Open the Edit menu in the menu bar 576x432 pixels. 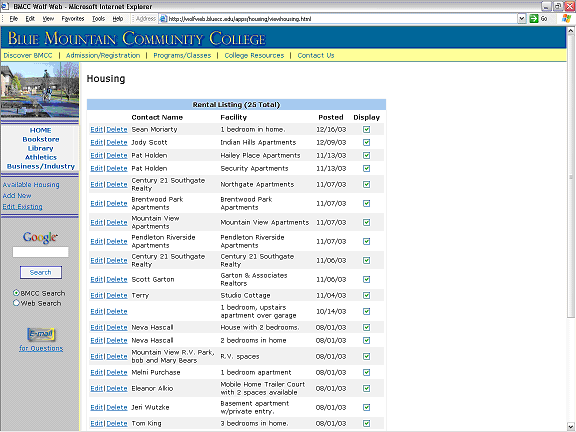[x=30, y=18]
